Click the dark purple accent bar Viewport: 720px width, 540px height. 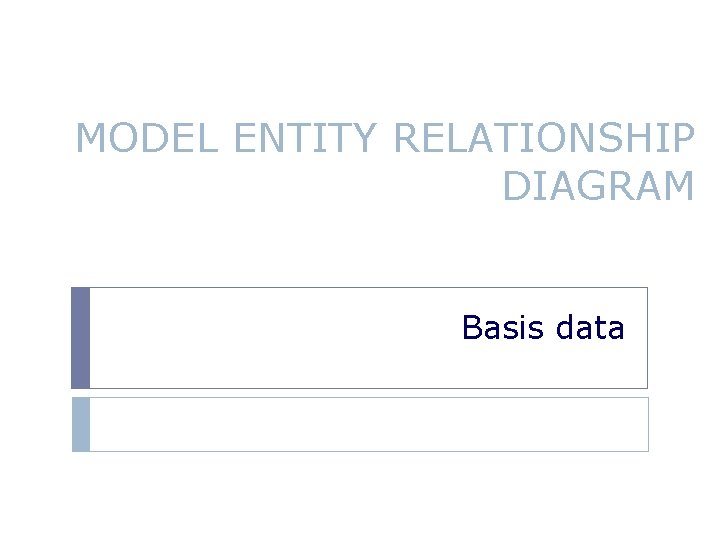[x=80, y=338]
